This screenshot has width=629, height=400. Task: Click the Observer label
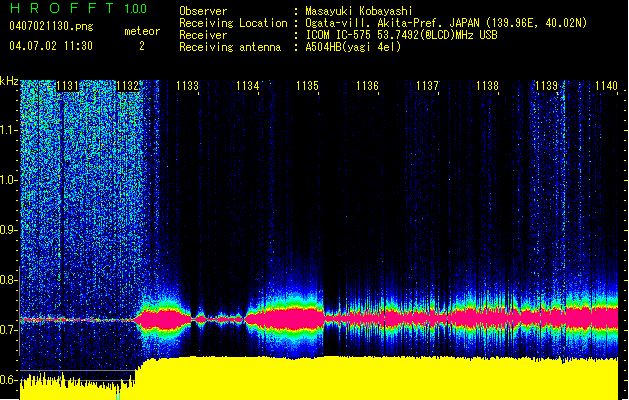click(203, 11)
